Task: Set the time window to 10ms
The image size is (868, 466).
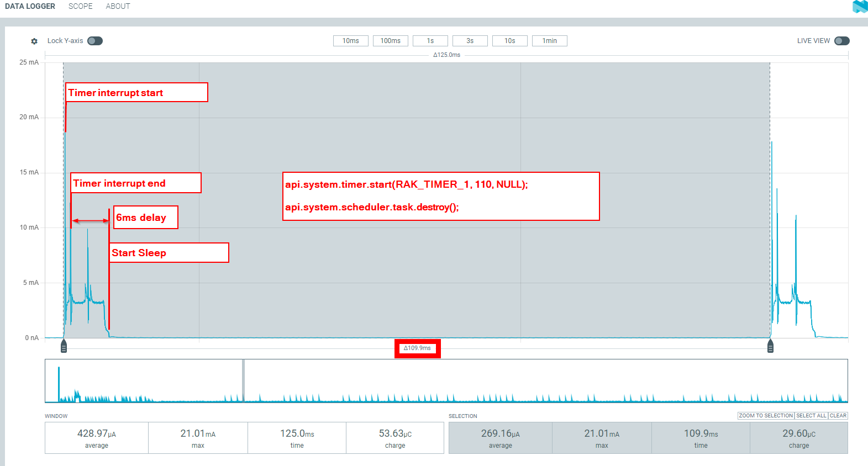Action: tap(350, 41)
